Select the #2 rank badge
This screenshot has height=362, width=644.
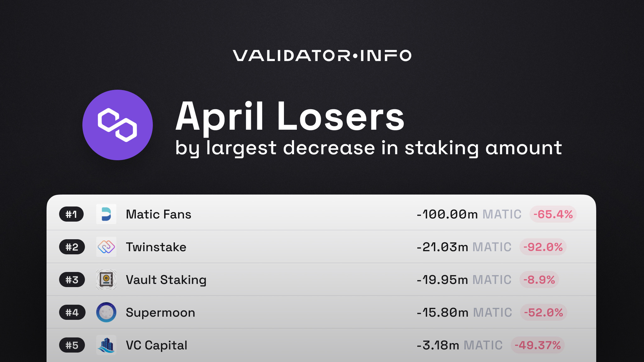72,247
